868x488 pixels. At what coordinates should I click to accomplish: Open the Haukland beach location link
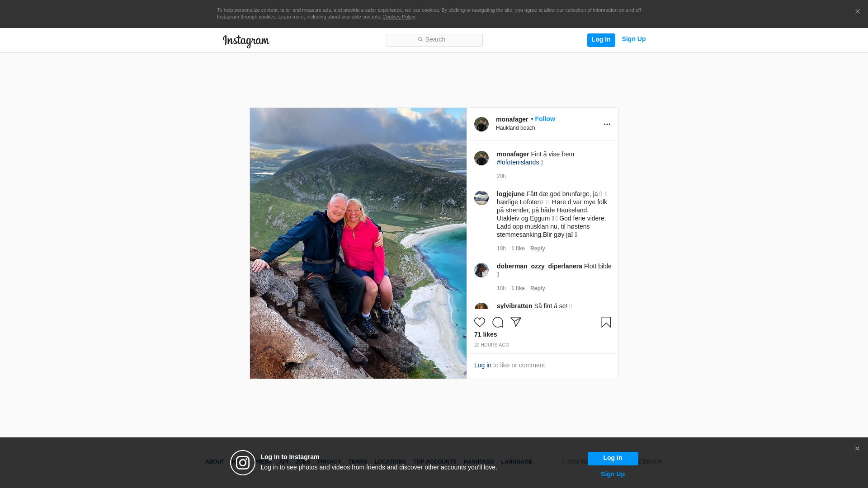(515, 128)
